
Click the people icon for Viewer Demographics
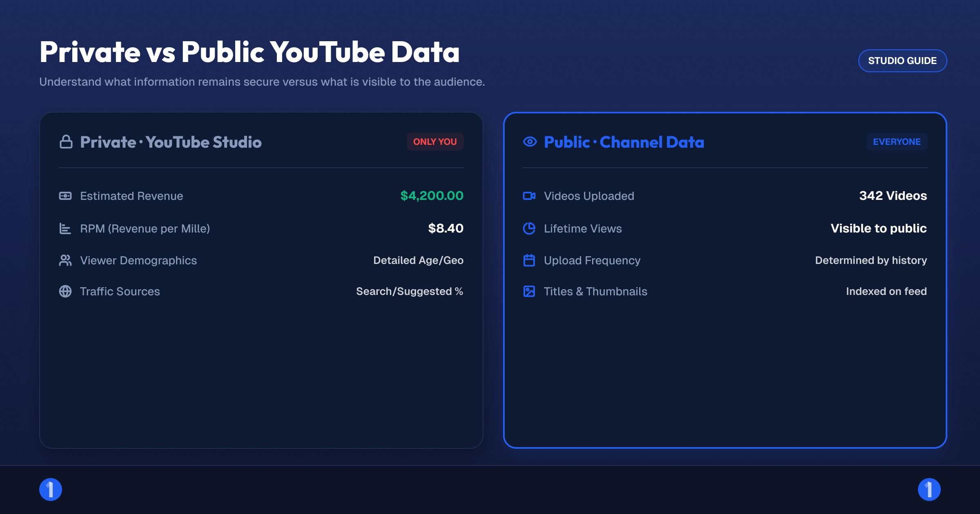65,260
